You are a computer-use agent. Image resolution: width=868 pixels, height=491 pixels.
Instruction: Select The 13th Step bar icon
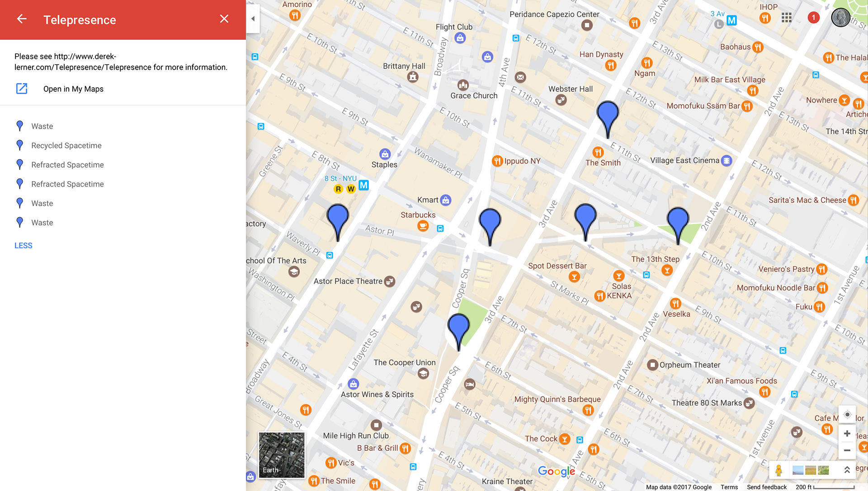coord(667,270)
